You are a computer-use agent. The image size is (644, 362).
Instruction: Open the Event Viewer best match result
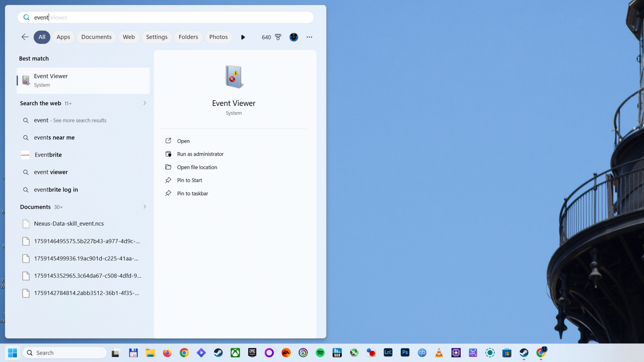83,80
